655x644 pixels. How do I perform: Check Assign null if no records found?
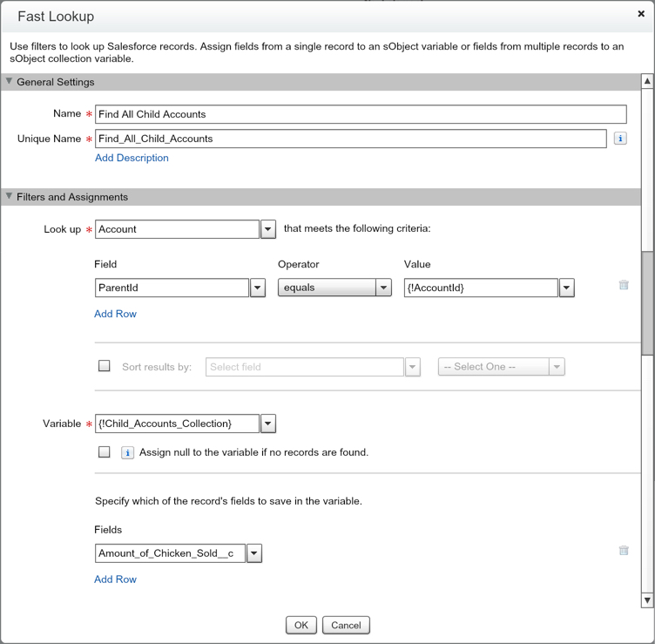[x=105, y=452]
